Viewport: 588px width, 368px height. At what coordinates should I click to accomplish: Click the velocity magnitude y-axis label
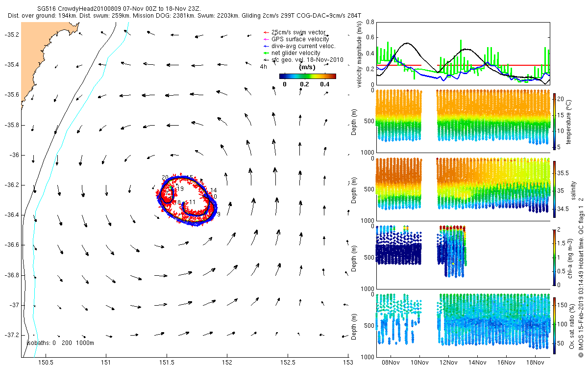tap(360, 54)
